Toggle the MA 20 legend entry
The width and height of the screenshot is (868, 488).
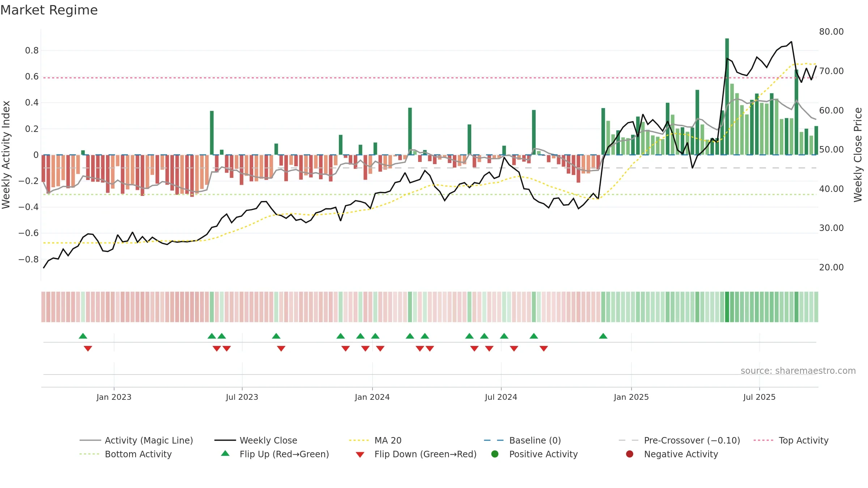pos(375,440)
